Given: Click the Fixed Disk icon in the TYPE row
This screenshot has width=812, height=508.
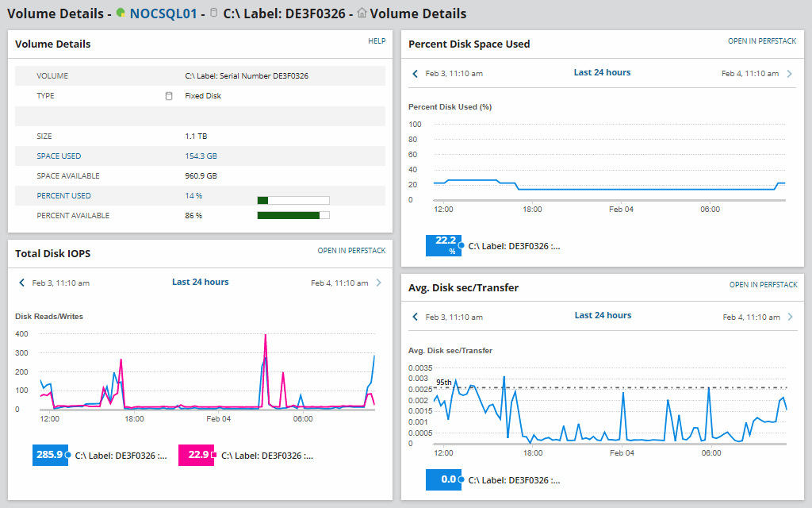Looking at the screenshot, I should (169, 95).
